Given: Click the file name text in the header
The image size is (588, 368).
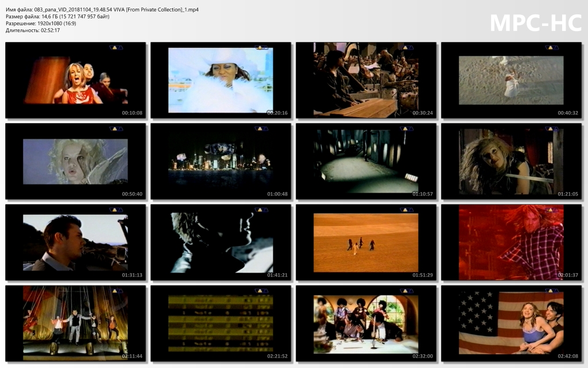Looking at the screenshot, I should click(102, 10).
